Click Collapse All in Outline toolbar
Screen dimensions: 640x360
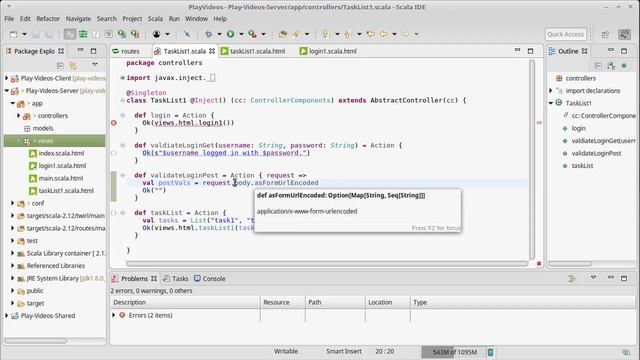tap(598, 65)
